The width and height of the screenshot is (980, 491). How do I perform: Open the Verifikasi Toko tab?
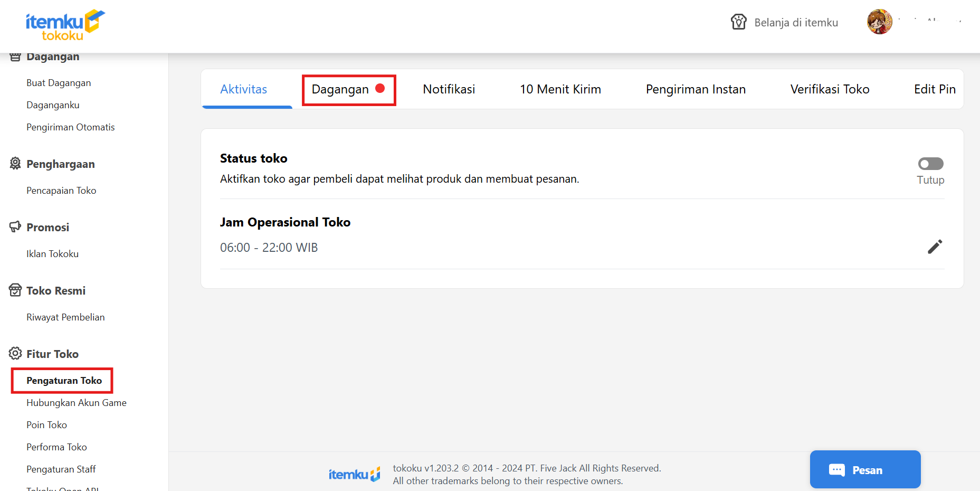coord(830,90)
